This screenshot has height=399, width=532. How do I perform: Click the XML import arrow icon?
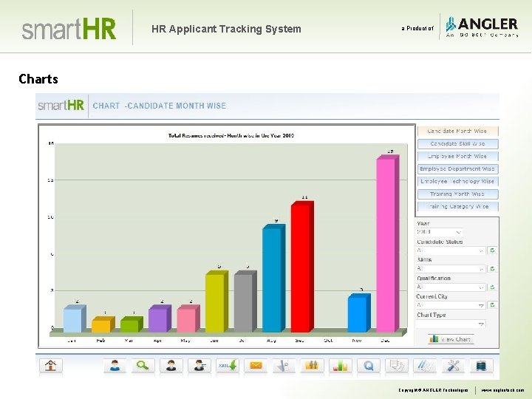tap(228, 366)
